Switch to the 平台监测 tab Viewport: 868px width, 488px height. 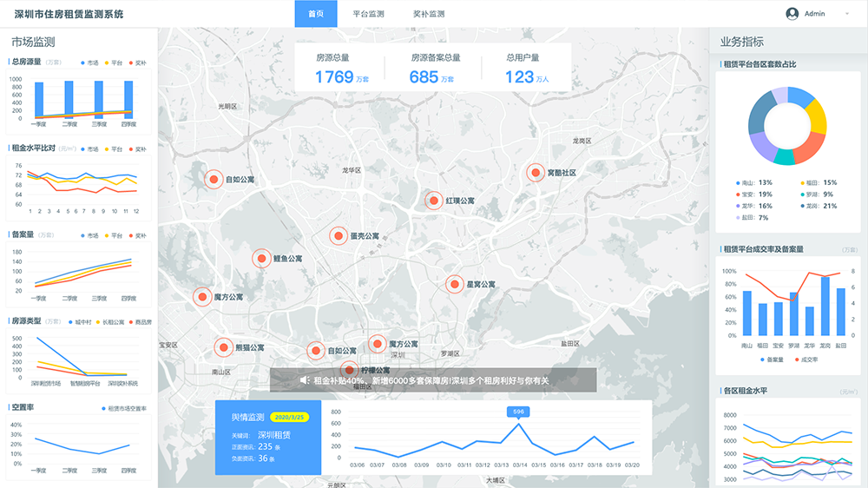coord(368,14)
